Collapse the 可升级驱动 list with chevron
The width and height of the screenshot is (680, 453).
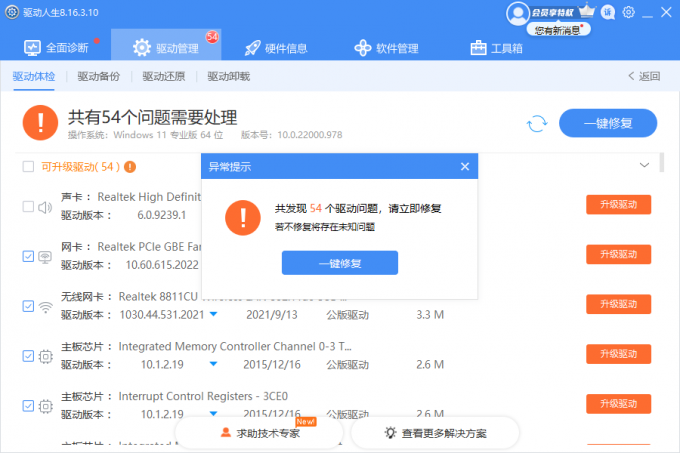coord(644,165)
